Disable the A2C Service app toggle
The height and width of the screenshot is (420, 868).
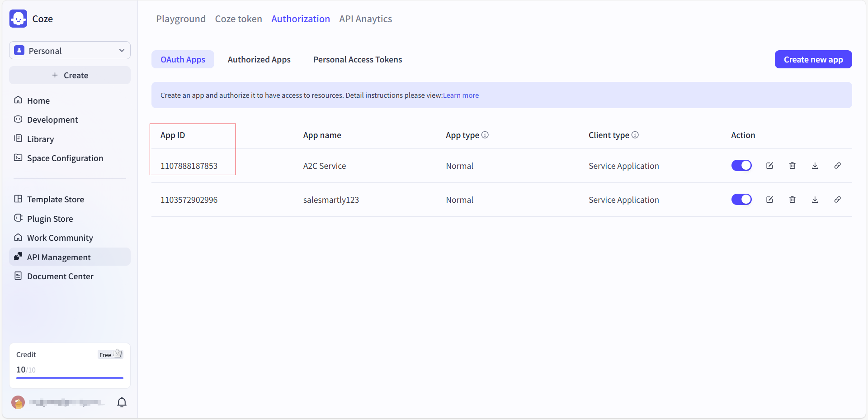pyautogui.click(x=741, y=166)
